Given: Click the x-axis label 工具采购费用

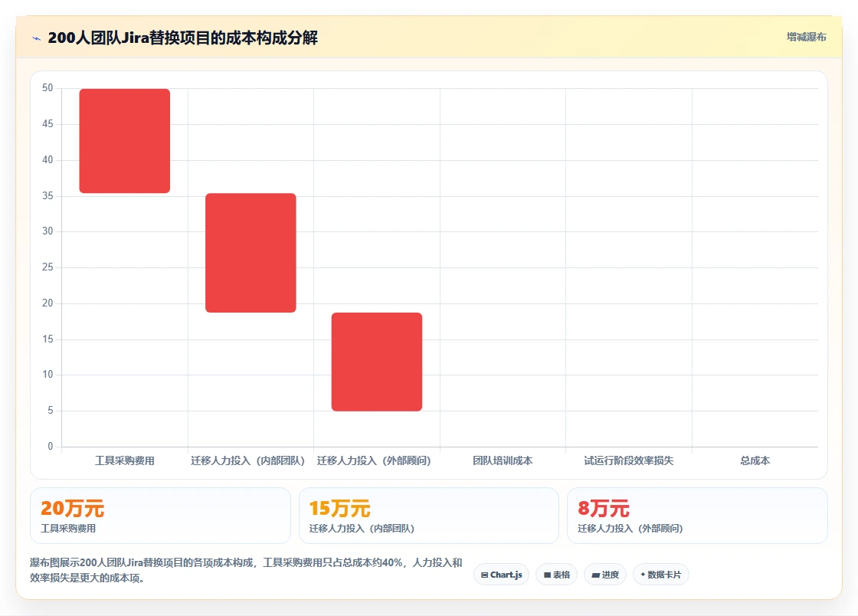Looking at the screenshot, I should 125,460.
